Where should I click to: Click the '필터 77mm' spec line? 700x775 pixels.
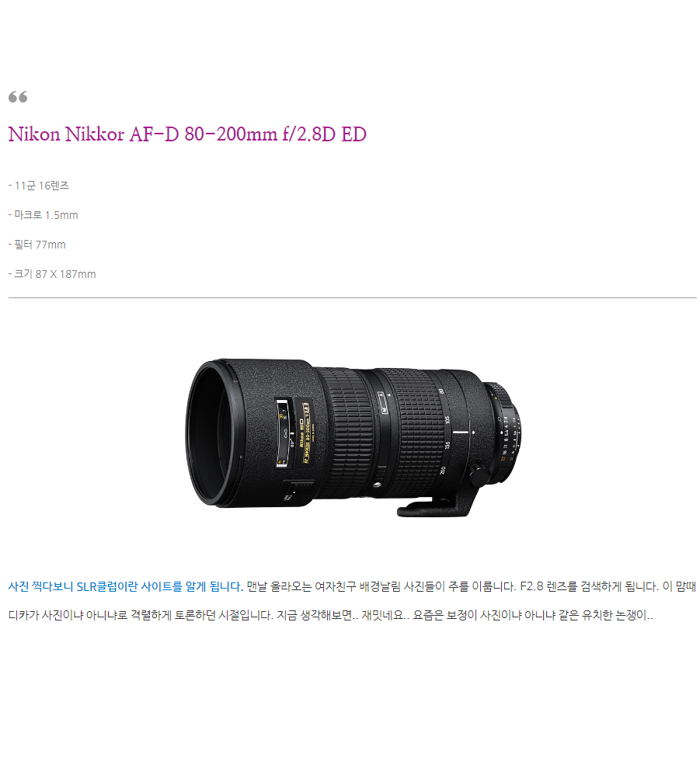(37, 245)
